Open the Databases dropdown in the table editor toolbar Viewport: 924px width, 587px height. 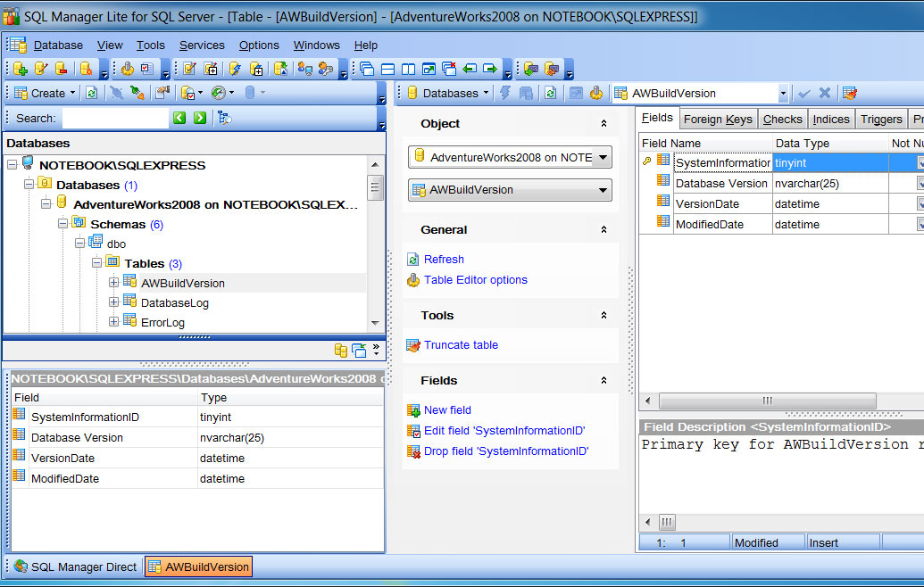[x=448, y=93]
